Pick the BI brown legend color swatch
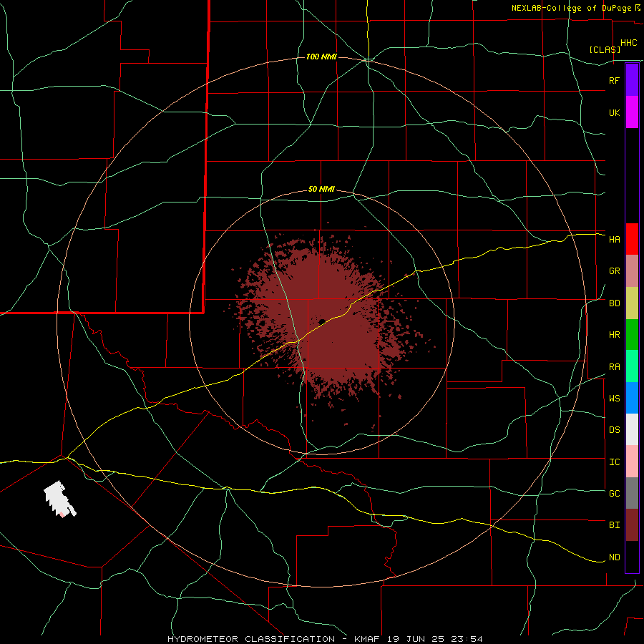 pyautogui.click(x=632, y=525)
